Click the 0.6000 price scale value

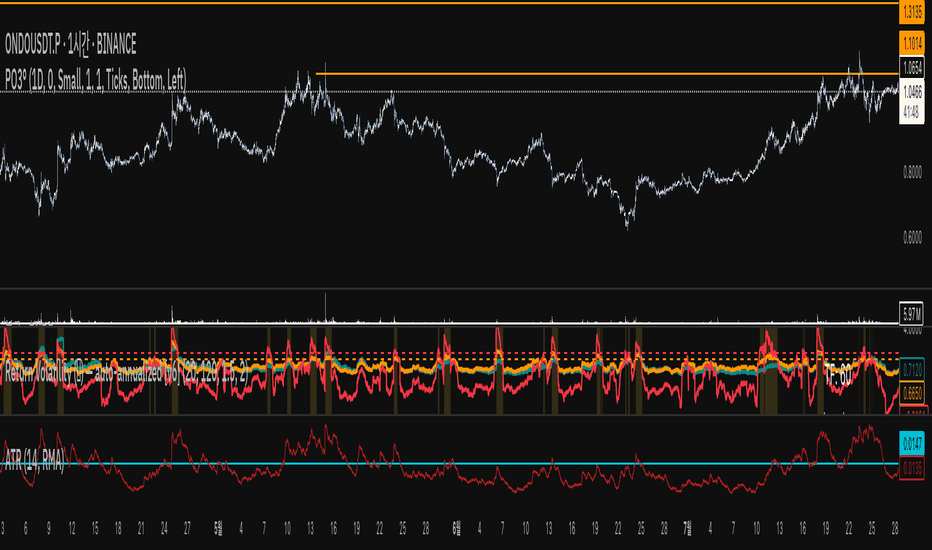[x=912, y=237]
